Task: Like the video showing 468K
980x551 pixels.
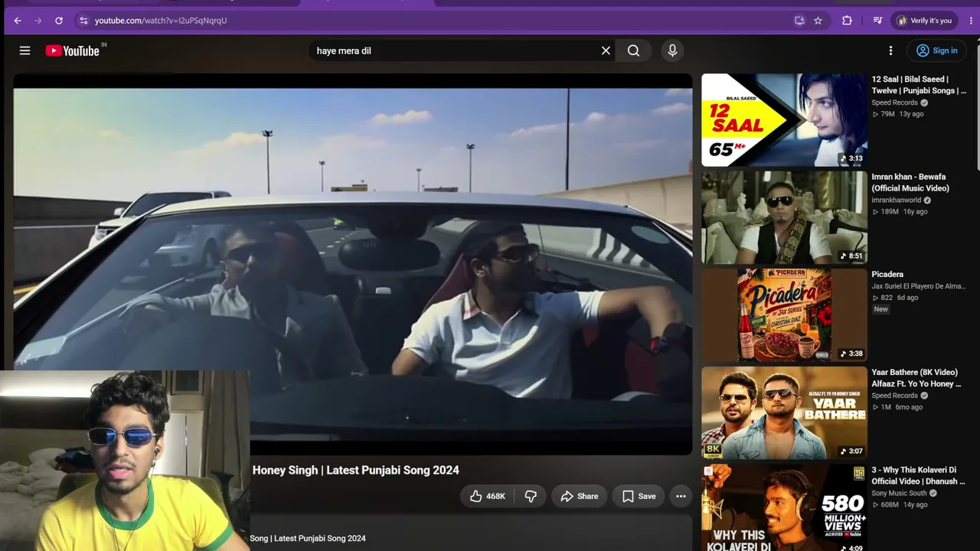Action: pyautogui.click(x=488, y=496)
